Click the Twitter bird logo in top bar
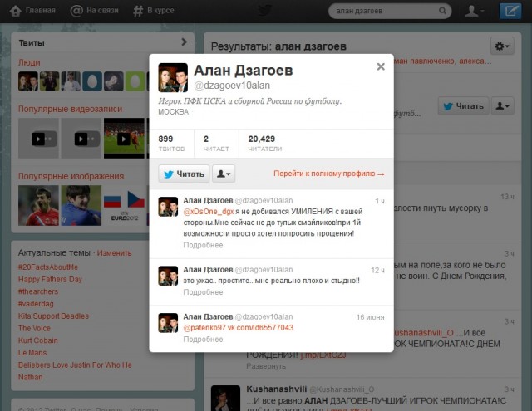532x411 pixels. 265,11
